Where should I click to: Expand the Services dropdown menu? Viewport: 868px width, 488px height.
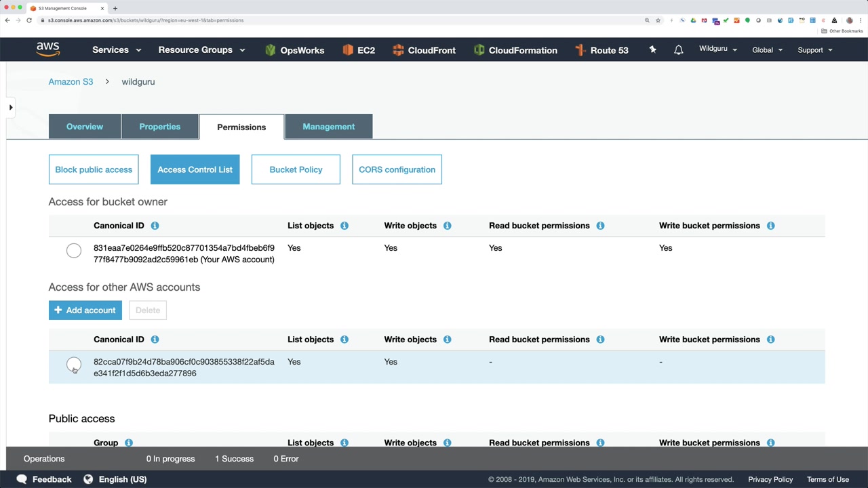[117, 50]
